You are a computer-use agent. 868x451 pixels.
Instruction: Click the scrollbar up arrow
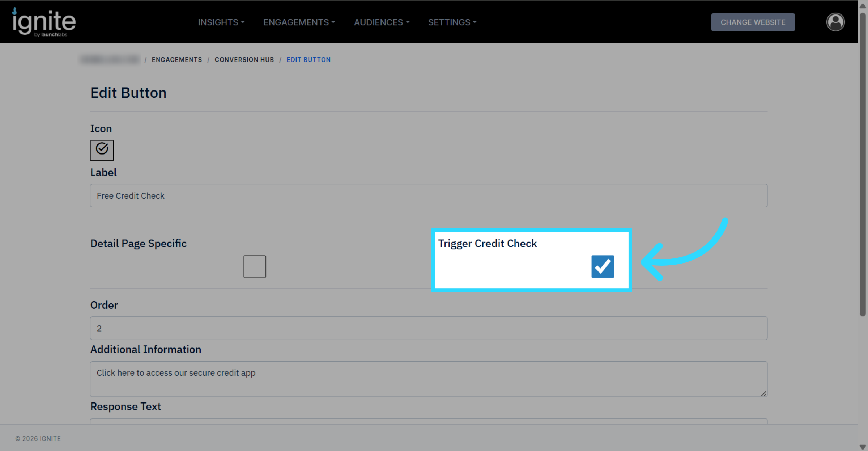(x=863, y=6)
